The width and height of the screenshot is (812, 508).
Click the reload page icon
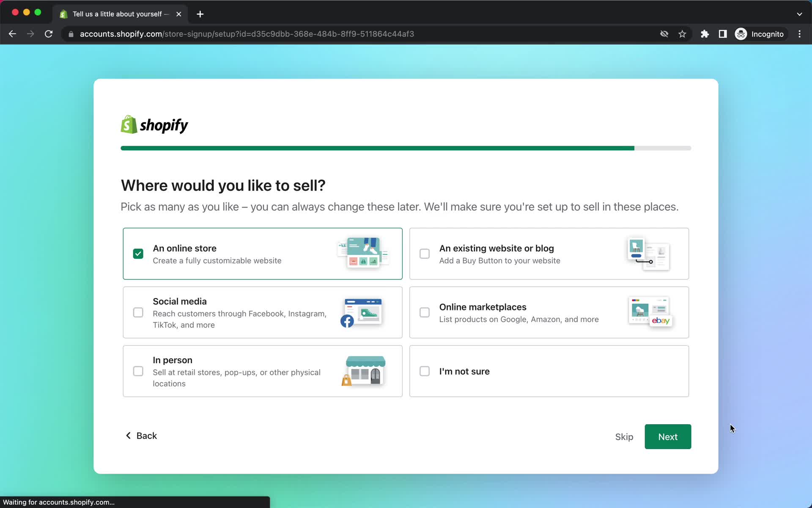pos(49,34)
